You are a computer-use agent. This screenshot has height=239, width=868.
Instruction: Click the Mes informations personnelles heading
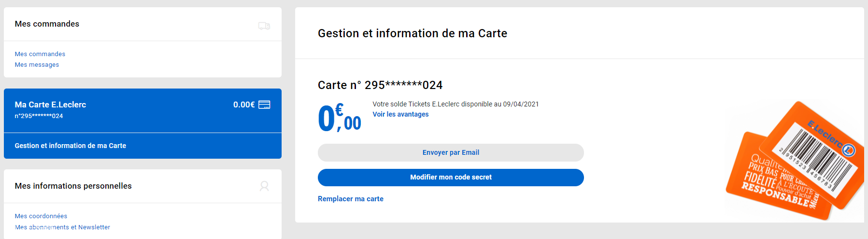tap(73, 186)
